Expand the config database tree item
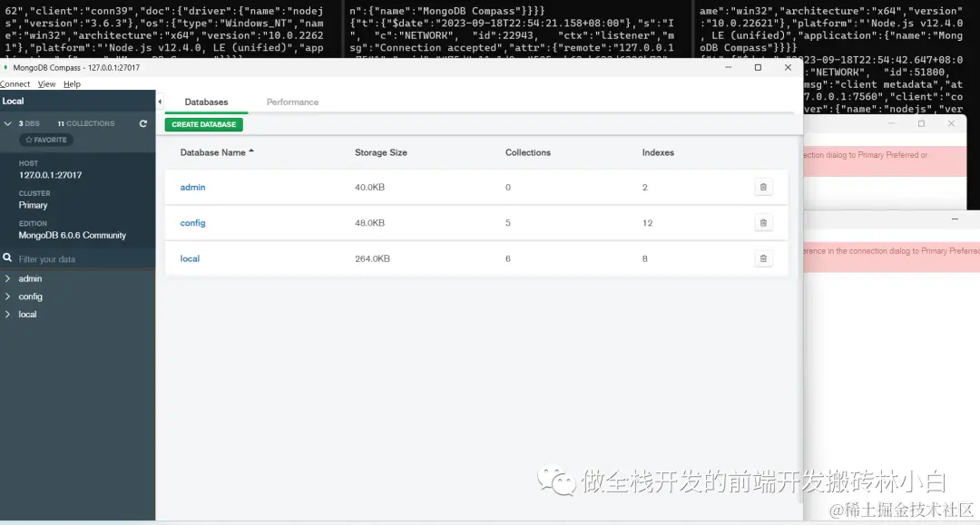 [7, 297]
